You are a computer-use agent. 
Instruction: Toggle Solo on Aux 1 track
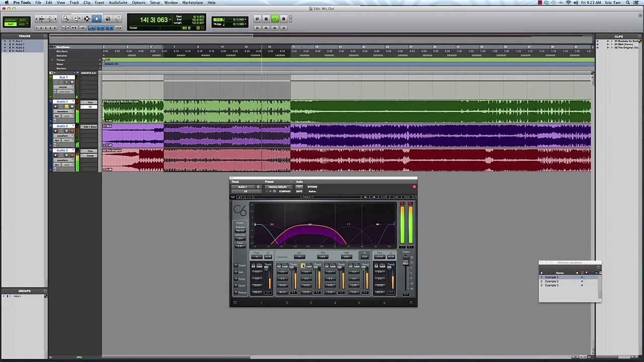(66, 82)
